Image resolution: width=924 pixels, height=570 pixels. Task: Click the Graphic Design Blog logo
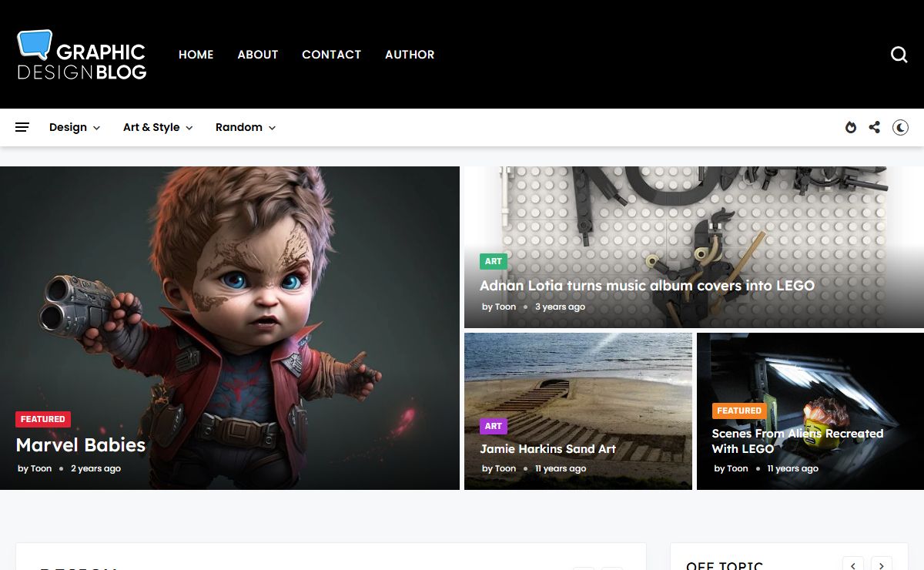[x=82, y=55]
